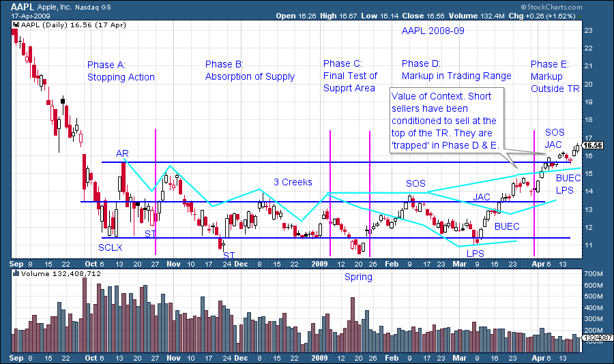614x364 pixels.
Task: Click the BUEC label beside the March 16 candles
Action: (507, 226)
